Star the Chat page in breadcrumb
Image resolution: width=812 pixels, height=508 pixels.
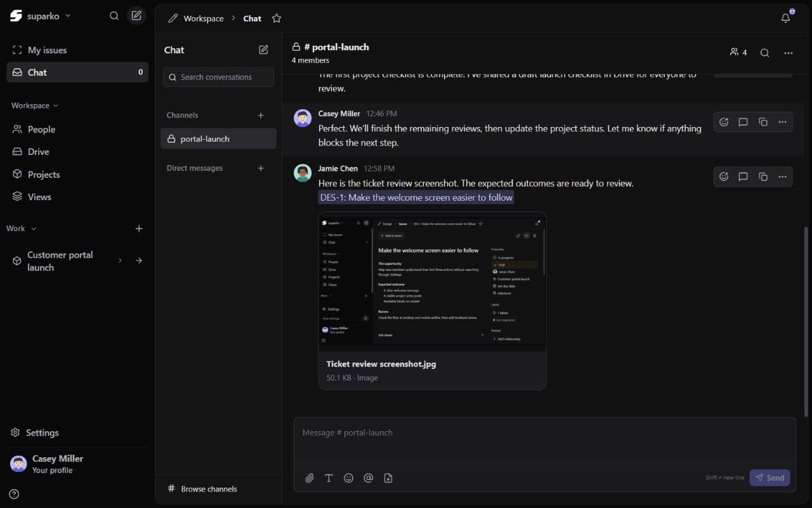point(277,18)
